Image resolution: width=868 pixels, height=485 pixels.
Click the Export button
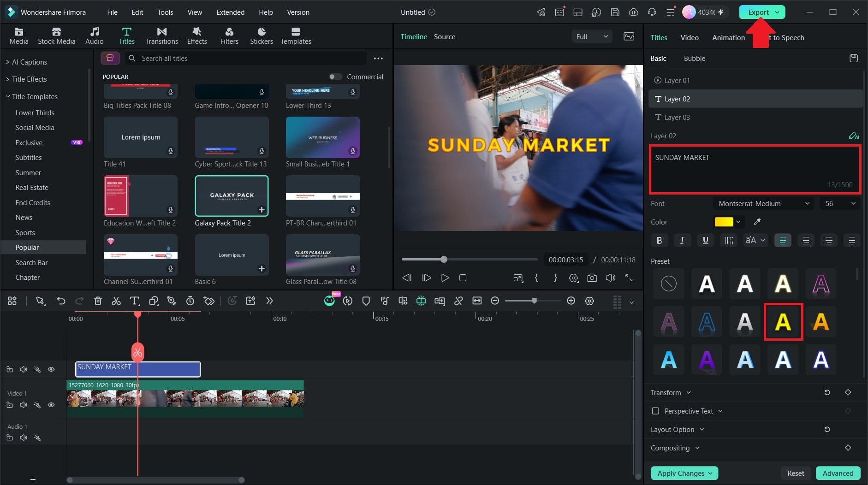pyautogui.click(x=762, y=12)
